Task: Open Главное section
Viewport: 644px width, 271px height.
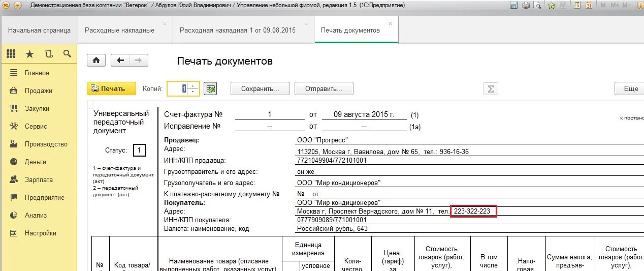Action: [x=39, y=73]
